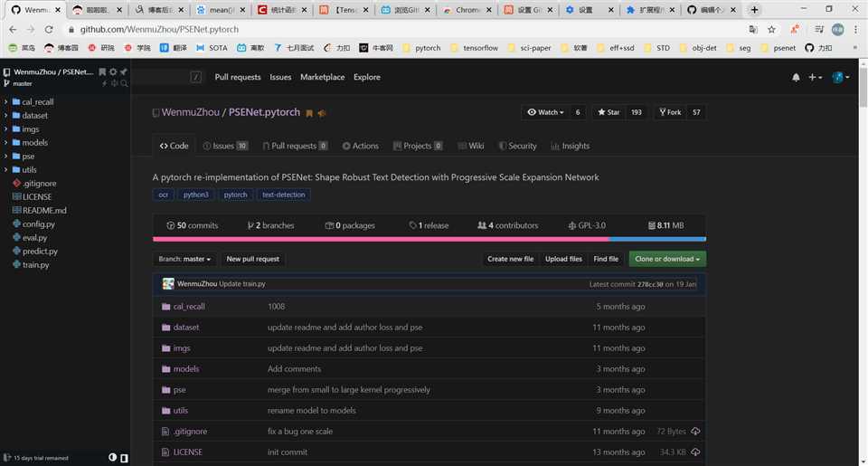
Task: Click orange extension icon in toolbar
Action: pyautogui.click(x=795, y=29)
